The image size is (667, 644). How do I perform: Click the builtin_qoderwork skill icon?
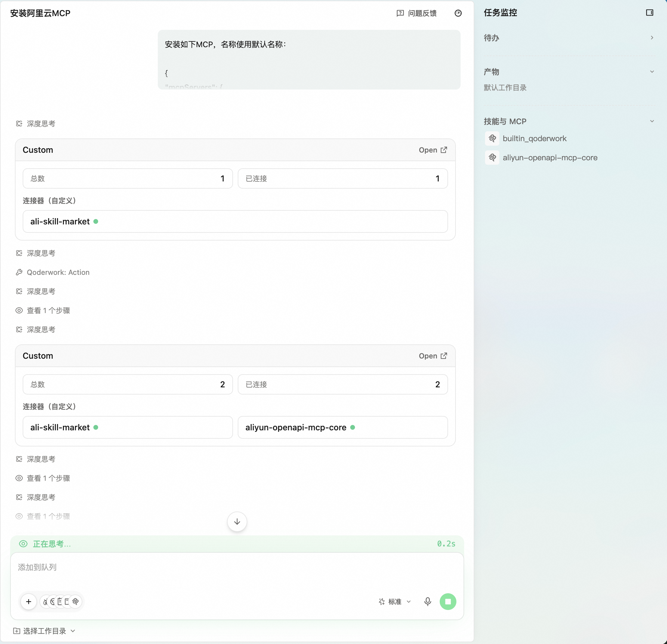click(492, 138)
